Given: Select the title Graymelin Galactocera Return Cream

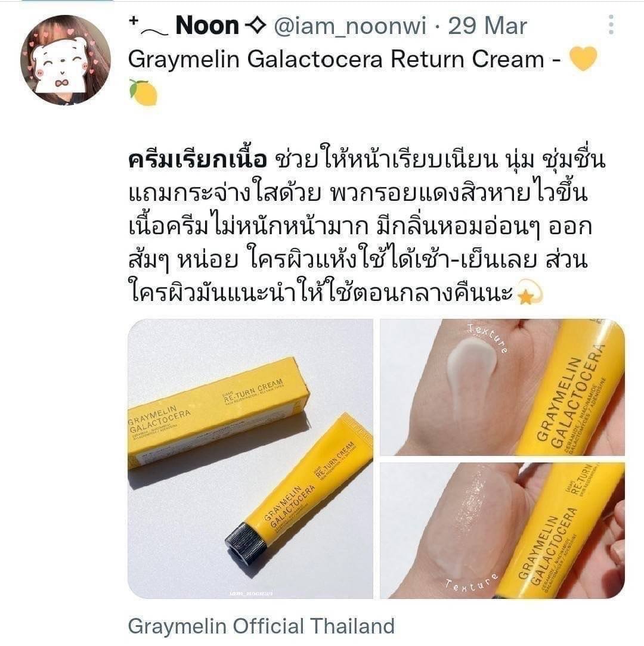Looking at the screenshot, I should pyautogui.click(x=336, y=59).
